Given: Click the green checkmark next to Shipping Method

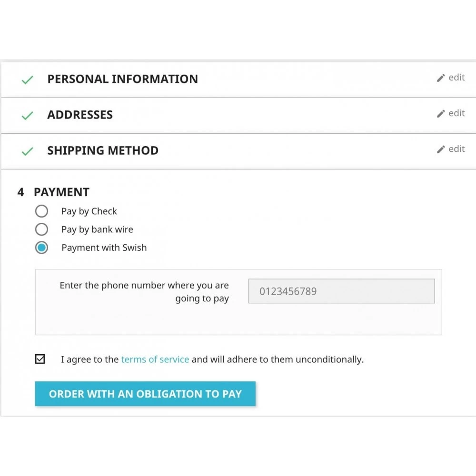Looking at the screenshot, I should [27, 151].
